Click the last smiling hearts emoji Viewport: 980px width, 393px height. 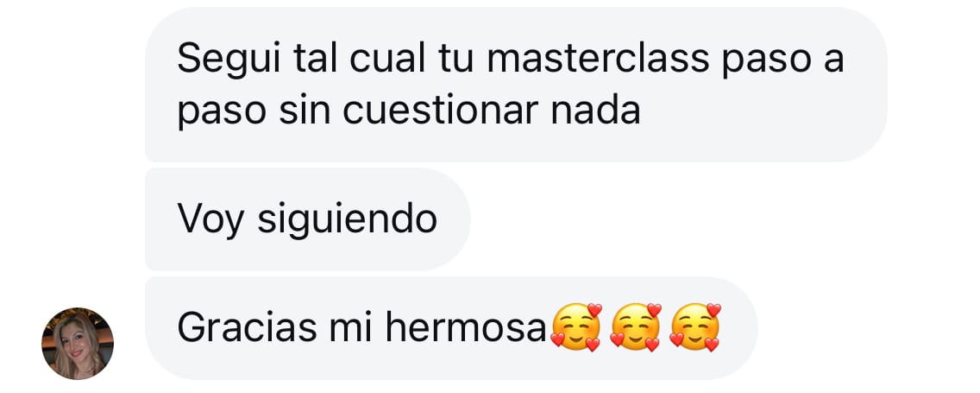point(695,327)
